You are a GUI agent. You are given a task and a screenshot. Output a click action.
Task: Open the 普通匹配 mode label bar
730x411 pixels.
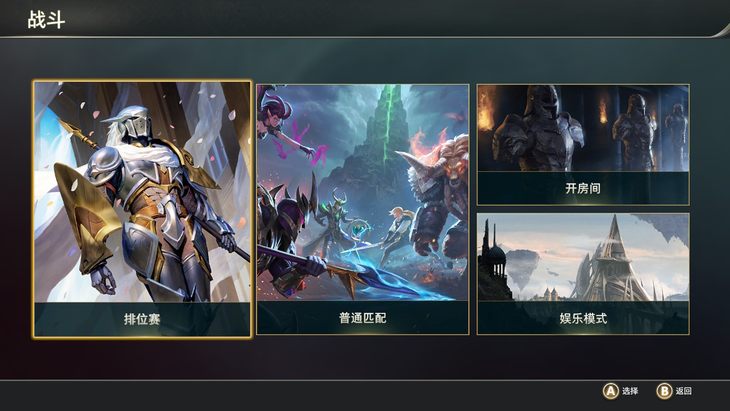point(363,317)
